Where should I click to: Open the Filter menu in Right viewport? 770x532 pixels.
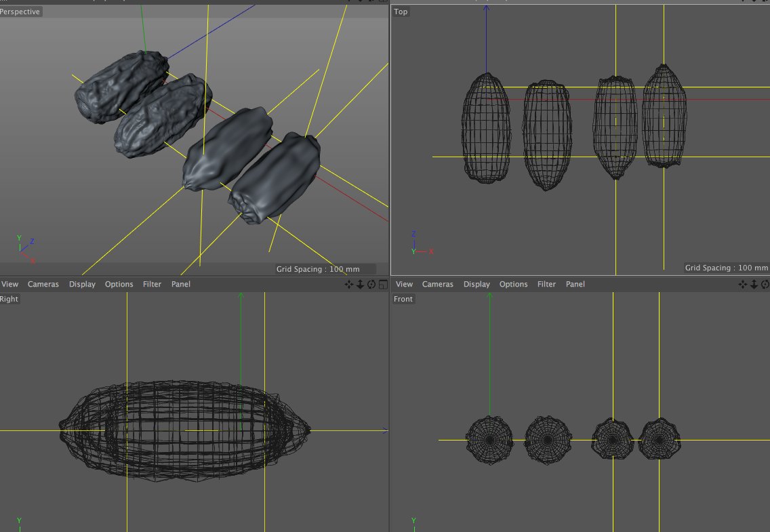(153, 284)
